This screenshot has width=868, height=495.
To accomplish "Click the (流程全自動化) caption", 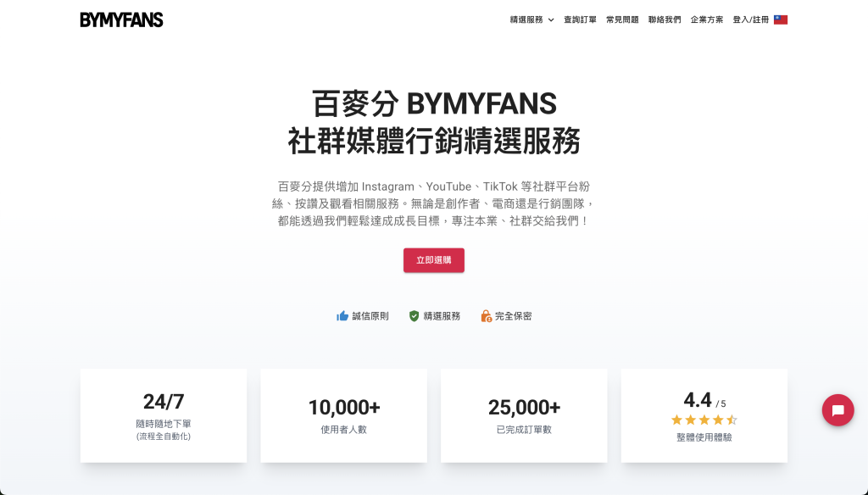I will pyautogui.click(x=164, y=437).
